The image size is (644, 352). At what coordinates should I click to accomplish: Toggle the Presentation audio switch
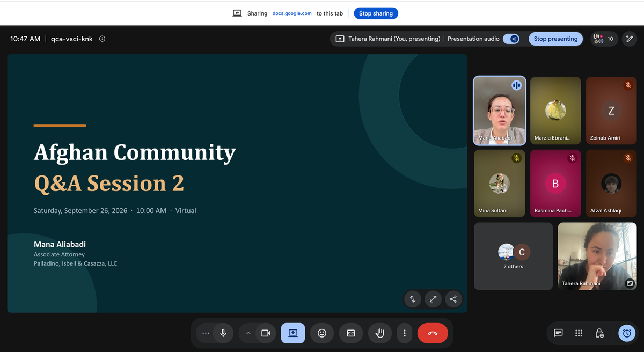tap(511, 39)
